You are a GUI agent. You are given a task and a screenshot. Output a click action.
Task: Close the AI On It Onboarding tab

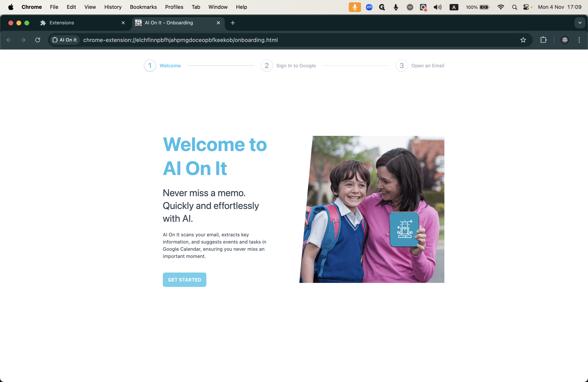click(218, 23)
